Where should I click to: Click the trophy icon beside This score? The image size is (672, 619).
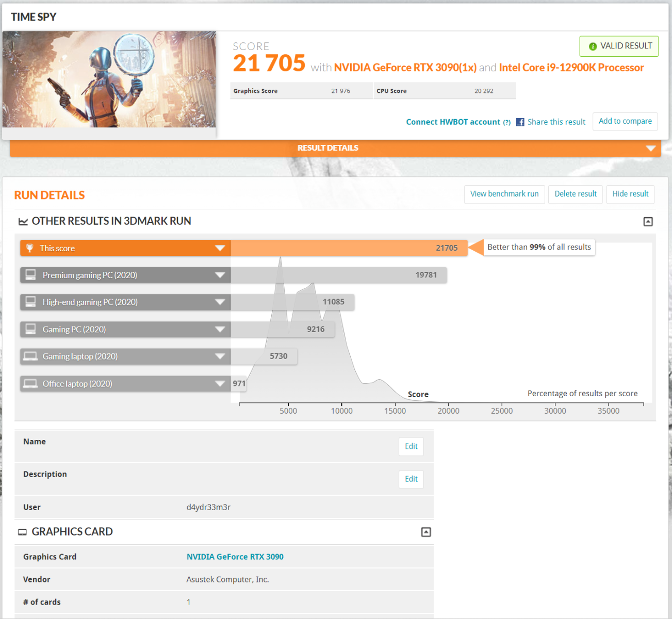[x=29, y=248]
